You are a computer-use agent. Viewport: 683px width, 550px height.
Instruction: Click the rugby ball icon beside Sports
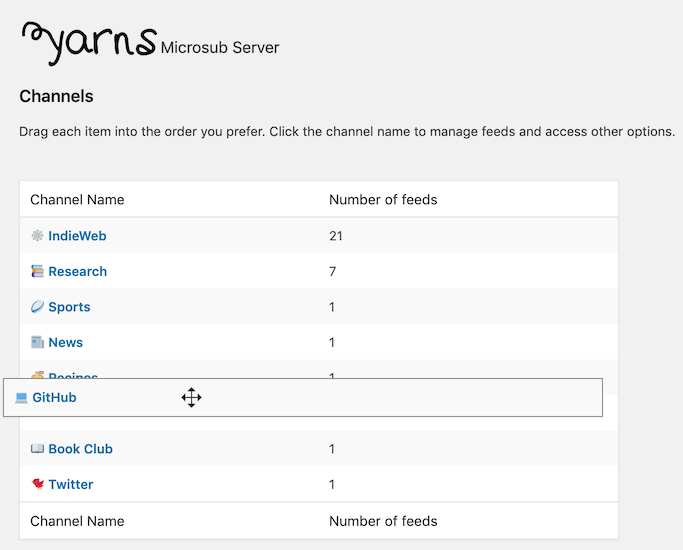tap(37, 307)
